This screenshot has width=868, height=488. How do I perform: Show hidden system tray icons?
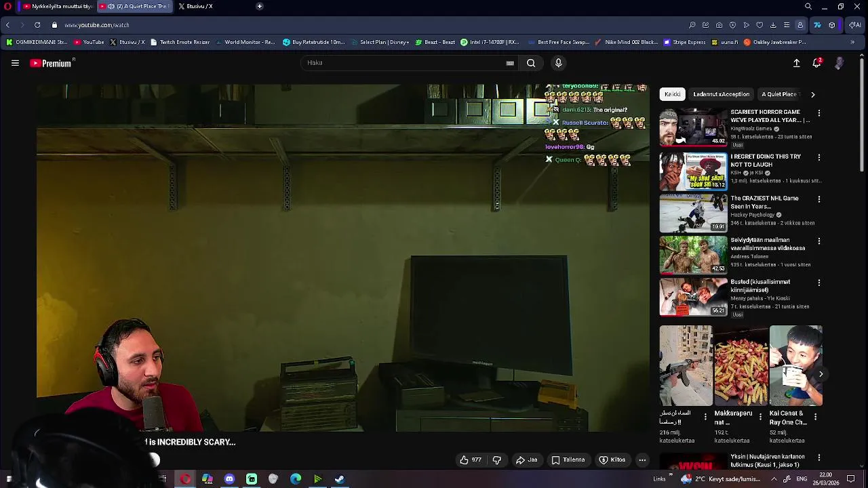click(774, 479)
